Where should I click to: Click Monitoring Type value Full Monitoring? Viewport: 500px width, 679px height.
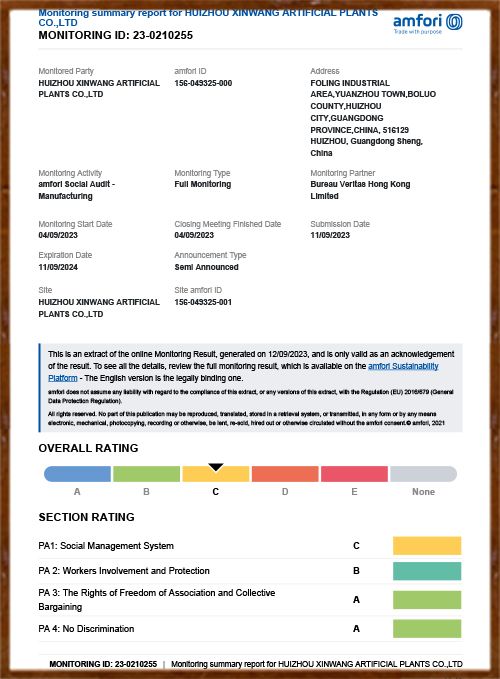[x=203, y=184]
